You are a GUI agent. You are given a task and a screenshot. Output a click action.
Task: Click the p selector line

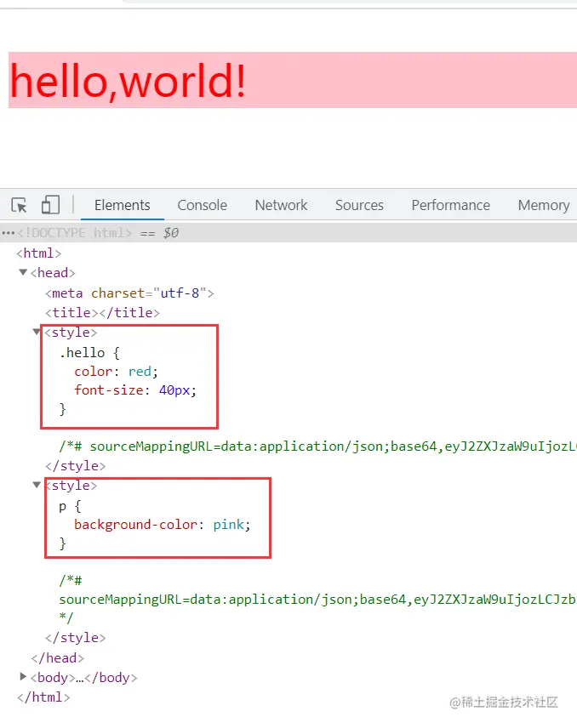70,506
